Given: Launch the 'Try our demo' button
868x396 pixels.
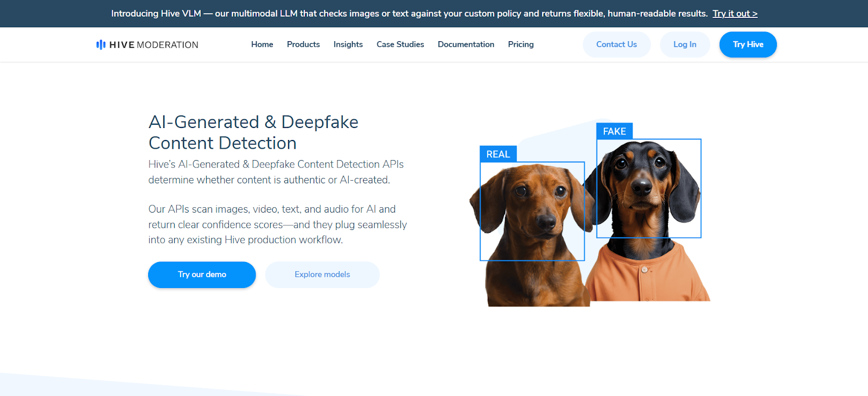Looking at the screenshot, I should (x=202, y=274).
